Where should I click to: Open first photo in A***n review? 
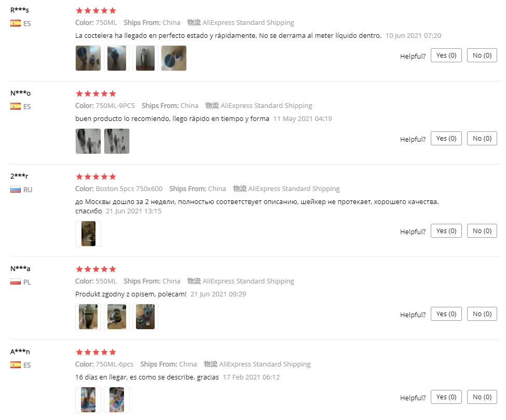[x=88, y=400]
